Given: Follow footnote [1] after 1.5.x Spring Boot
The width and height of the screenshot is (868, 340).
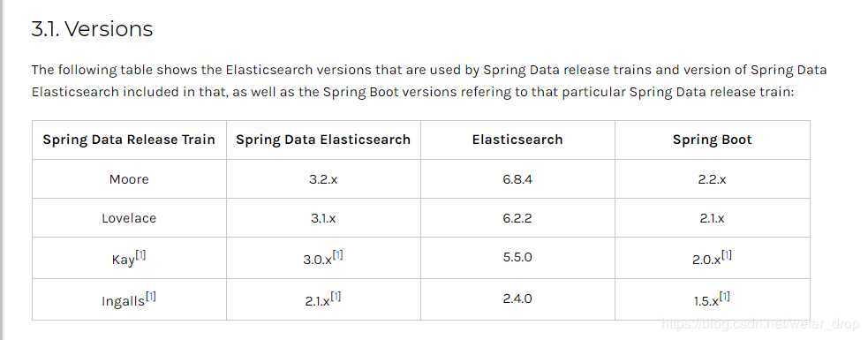Looking at the screenshot, I should [725, 297].
